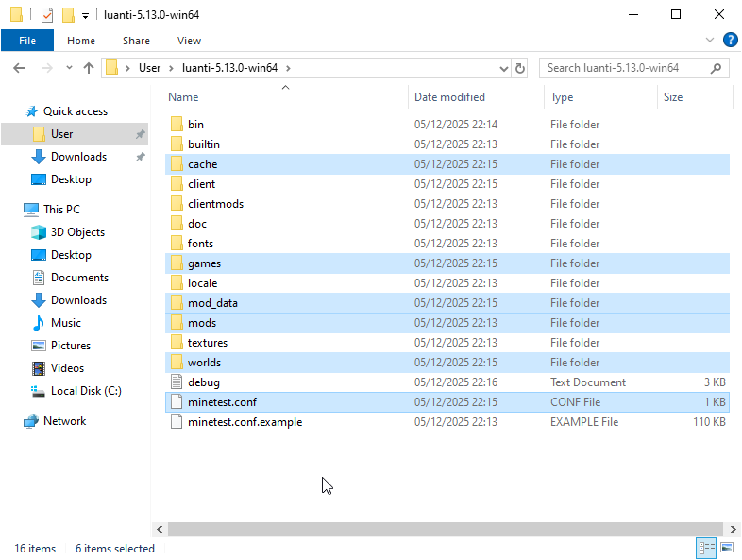Screen dimensions: 742x560
Task: Open the File ribbon tab
Action: point(27,41)
